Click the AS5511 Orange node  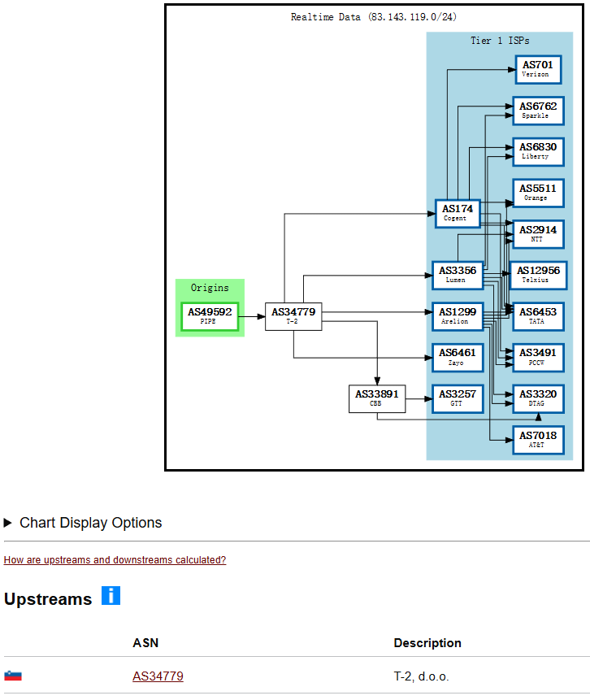pos(537,193)
